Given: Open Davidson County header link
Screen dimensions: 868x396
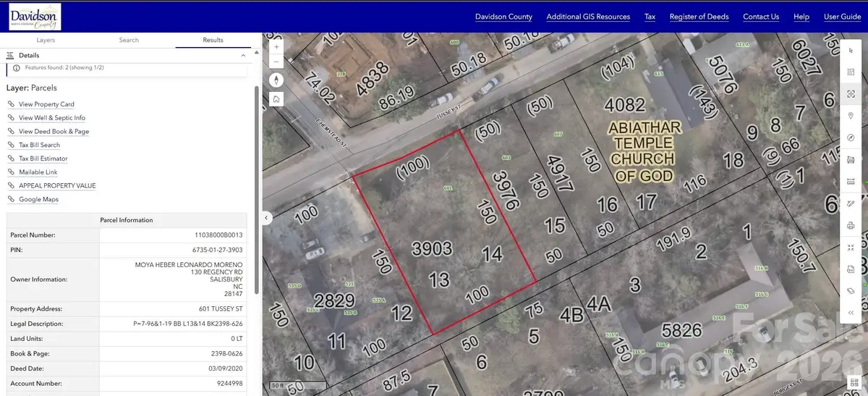Looking at the screenshot, I should point(503,17).
